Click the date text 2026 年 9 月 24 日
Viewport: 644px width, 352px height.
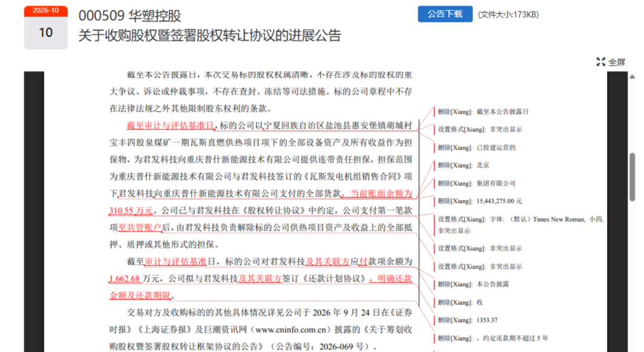[341, 313]
